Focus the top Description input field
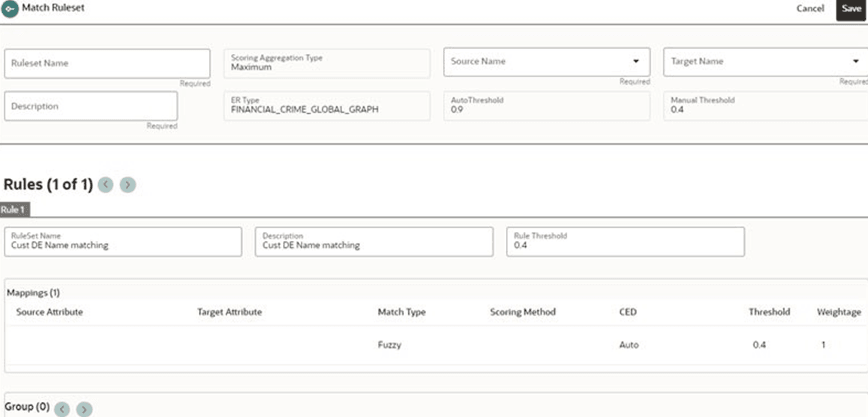 click(x=91, y=106)
